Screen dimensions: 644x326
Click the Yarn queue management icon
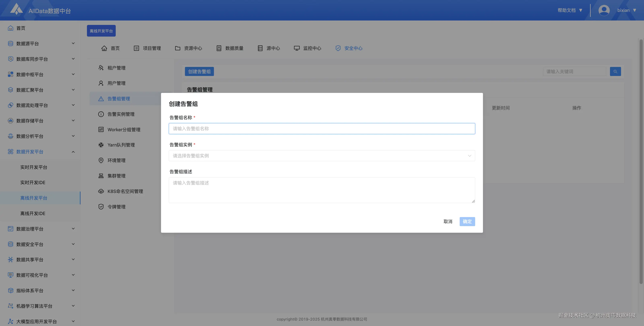(101, 145)
